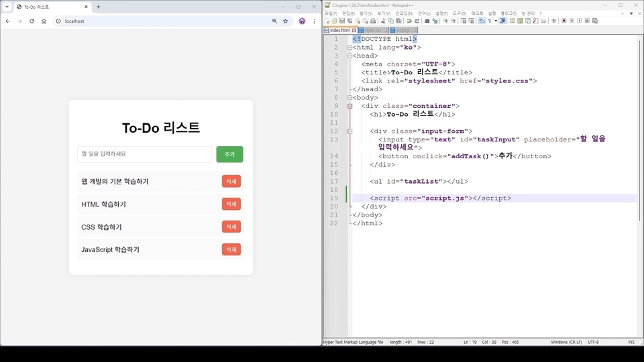Close the index.html tab in Notepad++
This screenshot has height=362, width=644.
click(x=354, y=30)
